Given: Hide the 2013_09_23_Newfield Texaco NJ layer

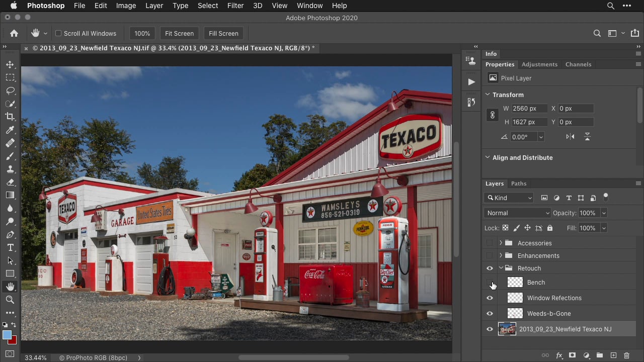Looking at the screenshot, I should (x=490, y=329).
